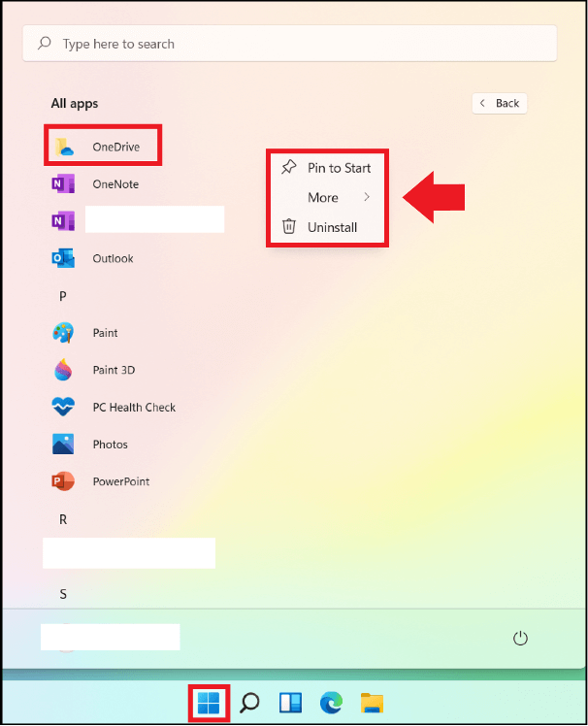Choose Uninstall from the context menu
Screen dimensions: 588x726
[x=327, y=227]
